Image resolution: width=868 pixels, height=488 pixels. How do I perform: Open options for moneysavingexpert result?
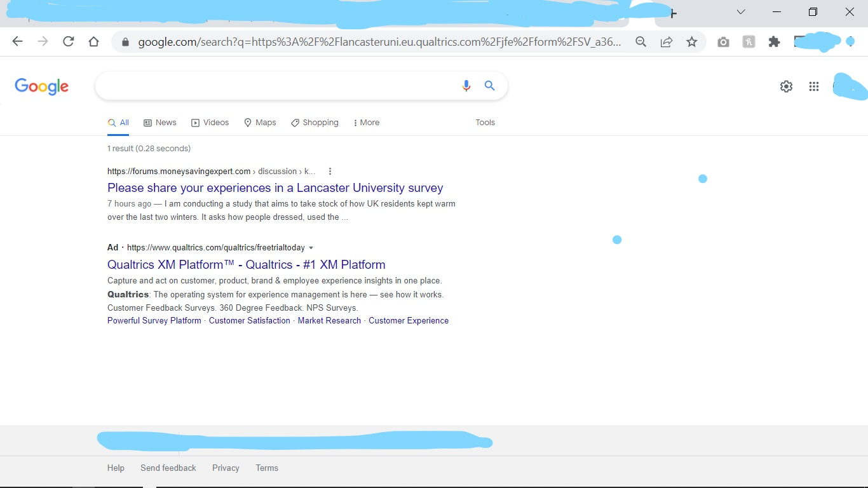(x=330, y=172)
